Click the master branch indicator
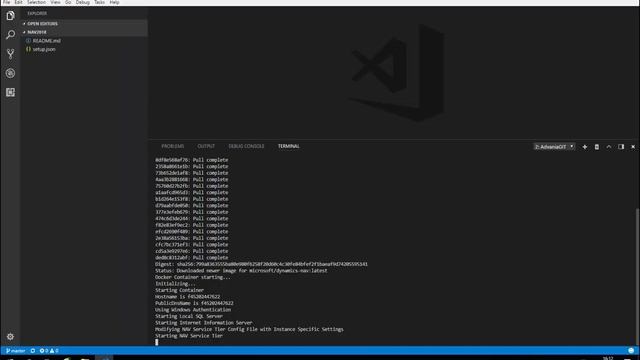Viewport: 640px width, 360px height. point(16,351)
